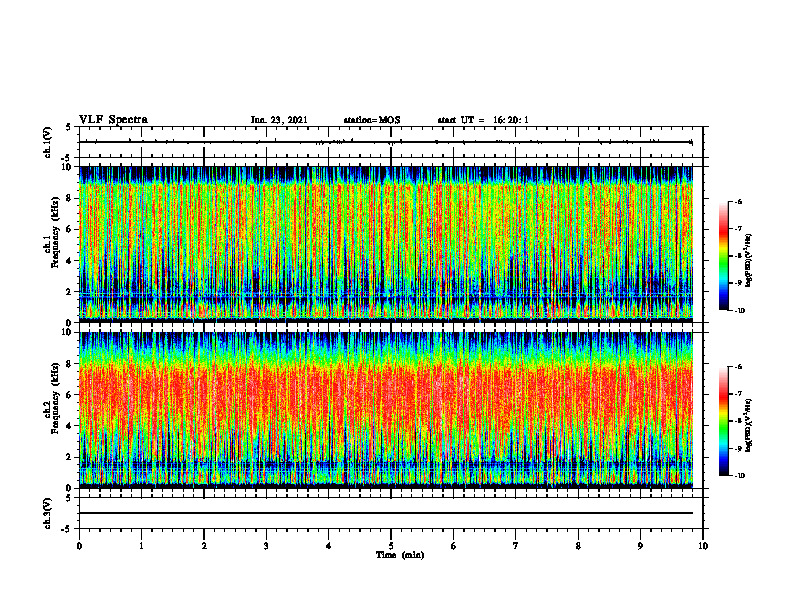Click the "6" kHz tick on ch.2 frequency axis
This screenshot has width=792, height=612.
(x=70, y=395)
